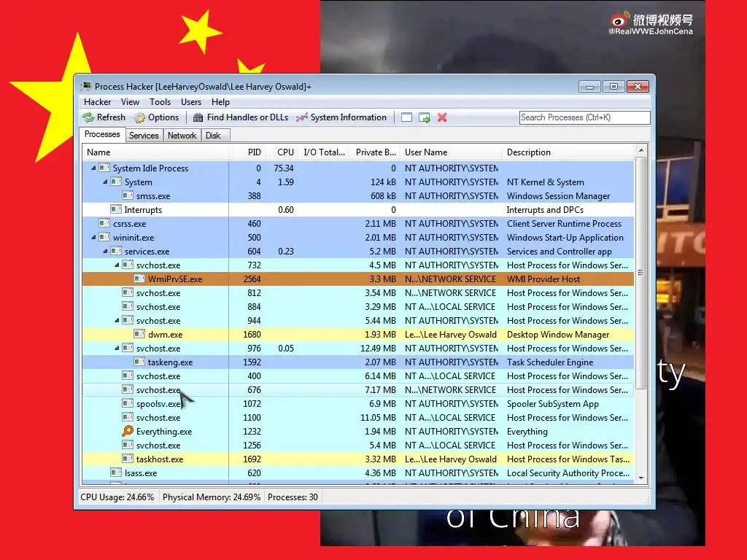Click the icon beside dwm.exe
The image size is (747, 560).
click(139, 334)
